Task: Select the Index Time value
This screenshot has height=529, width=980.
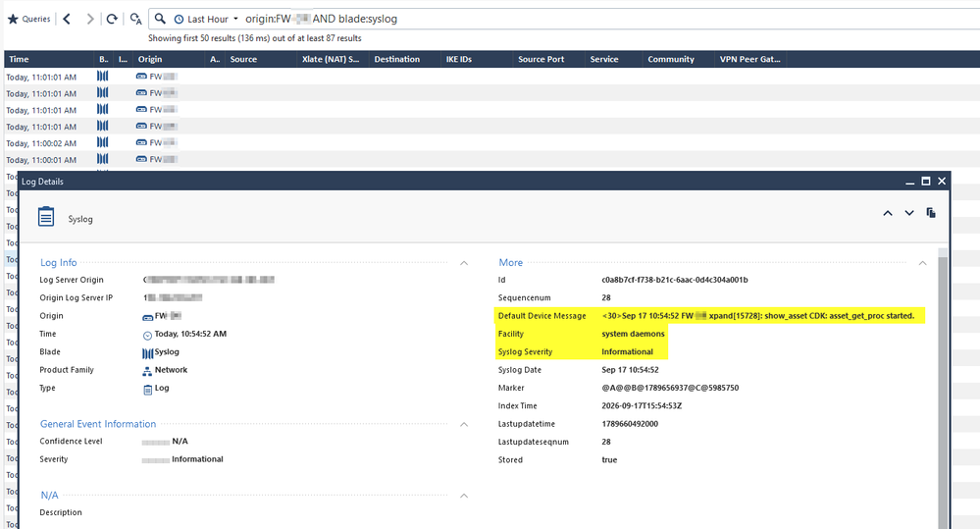Action: pyautogui.click(x=642, y=405)
